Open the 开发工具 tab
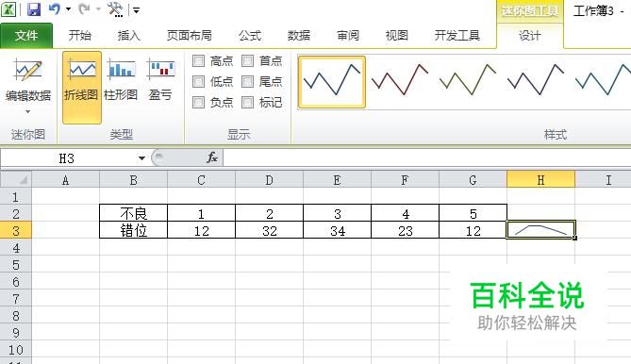The image size is (631, 364). tap(457, 36)
